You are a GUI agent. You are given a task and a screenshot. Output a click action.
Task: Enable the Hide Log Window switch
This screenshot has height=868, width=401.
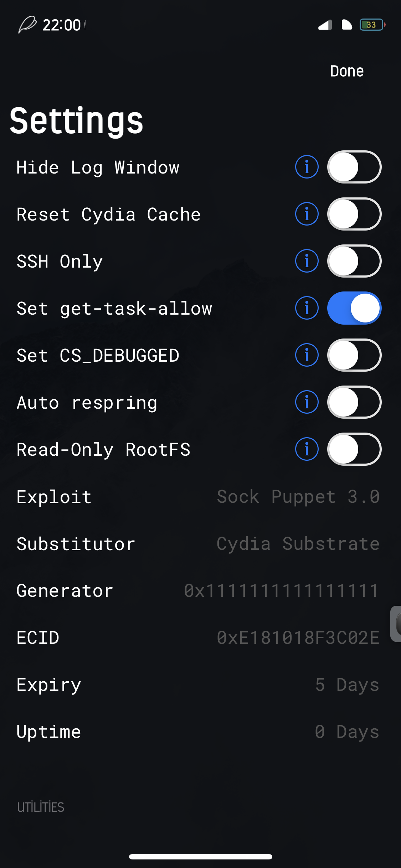[x=354, y=167]
